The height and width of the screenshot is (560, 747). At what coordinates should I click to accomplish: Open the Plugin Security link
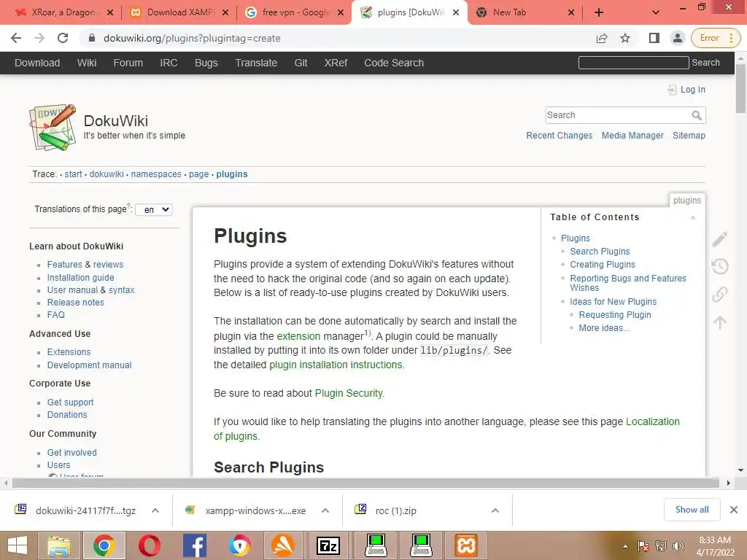(349, 393)
